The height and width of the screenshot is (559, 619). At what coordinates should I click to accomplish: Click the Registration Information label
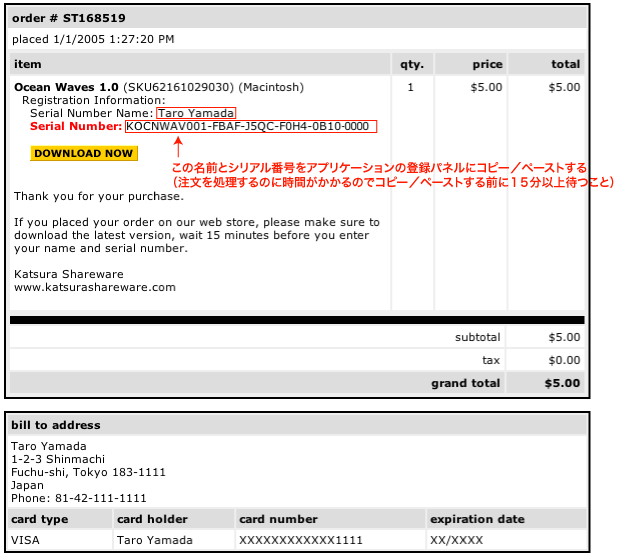(94, 100)
